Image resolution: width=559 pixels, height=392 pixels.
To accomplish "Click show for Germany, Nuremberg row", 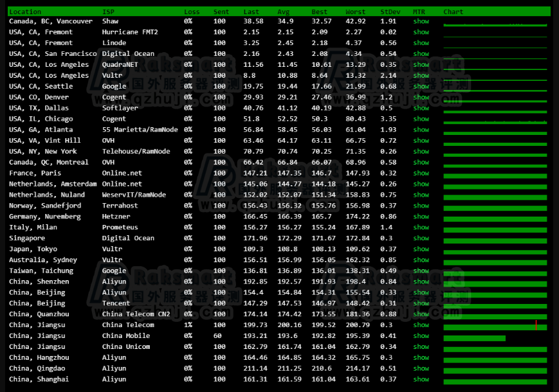I will pos(421,217).
